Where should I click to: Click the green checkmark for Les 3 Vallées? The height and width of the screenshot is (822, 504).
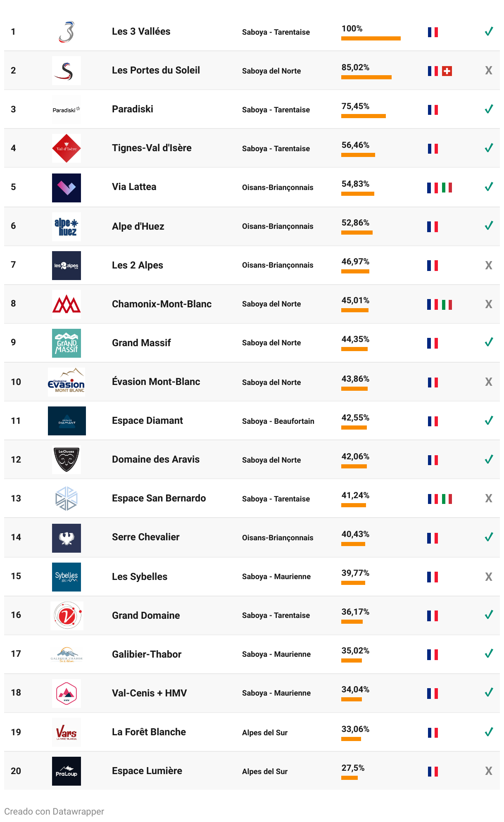pyautogui.click(x=489, y=31)
